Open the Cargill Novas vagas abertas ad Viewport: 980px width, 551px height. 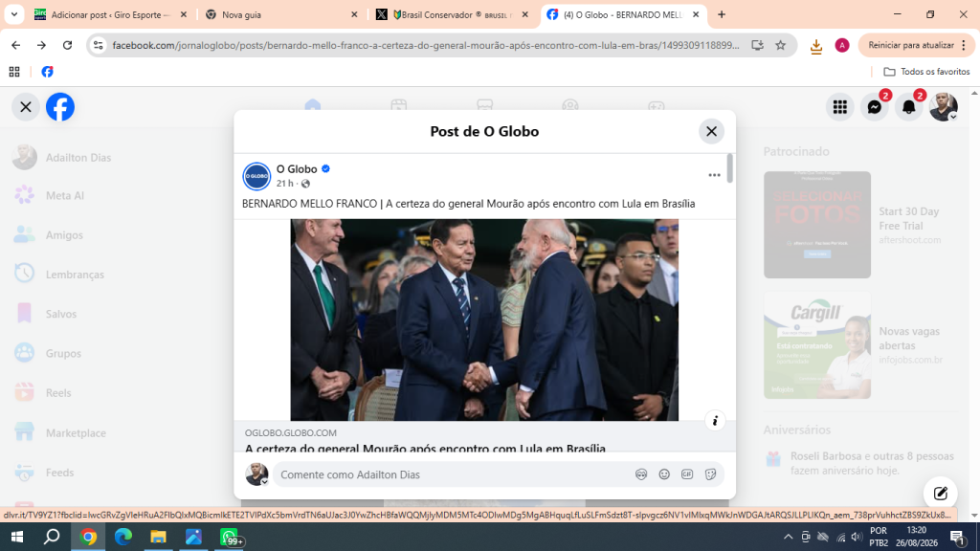click(x=860, y=344)
